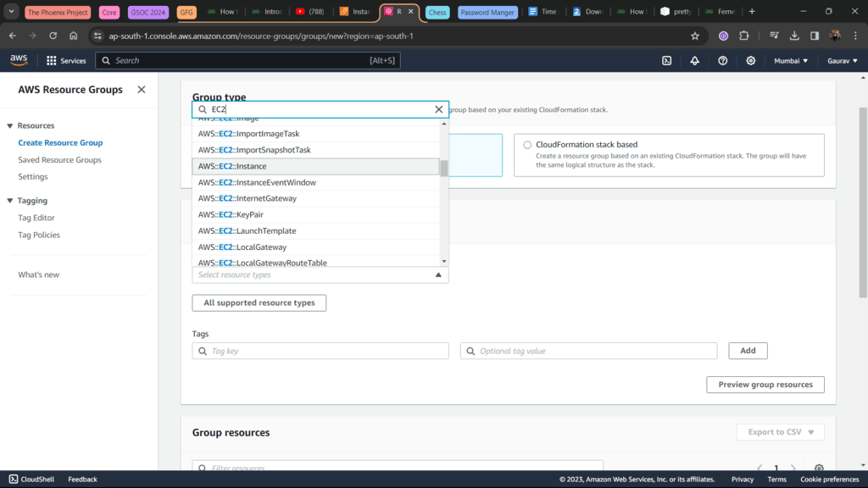Click the dropdown list scroll-up arrow
The width and height of the screenshot is (868, 488).
coord(444,124)
